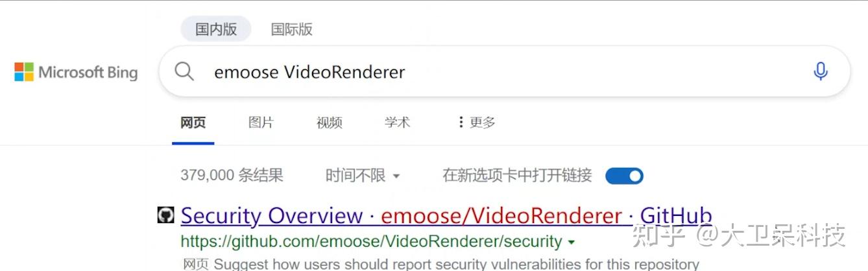Open the 学术 search tab
This screenshot has height=271, width=868.
[397, 122]
